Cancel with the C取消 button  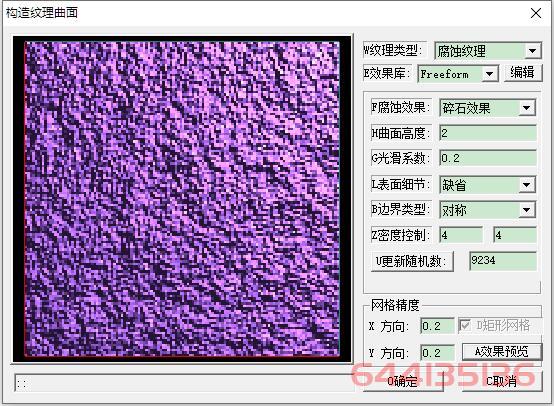point(502,382)
